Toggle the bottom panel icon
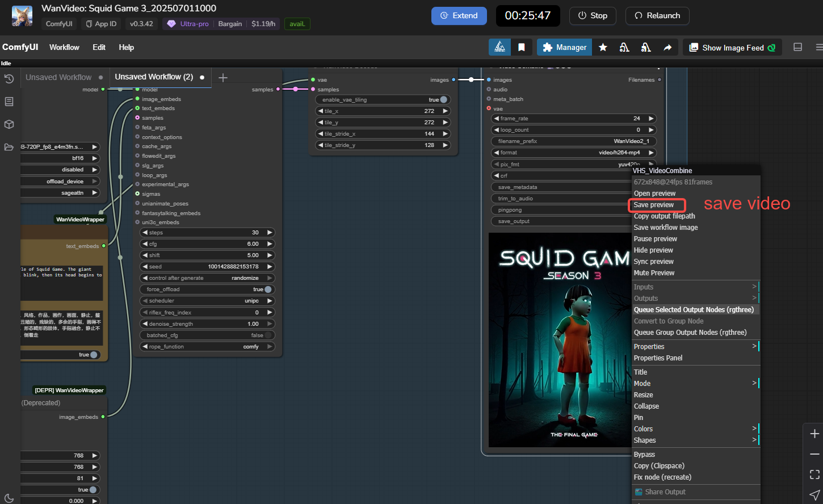Viewport: 823px width, 504px height. [797, 47]
